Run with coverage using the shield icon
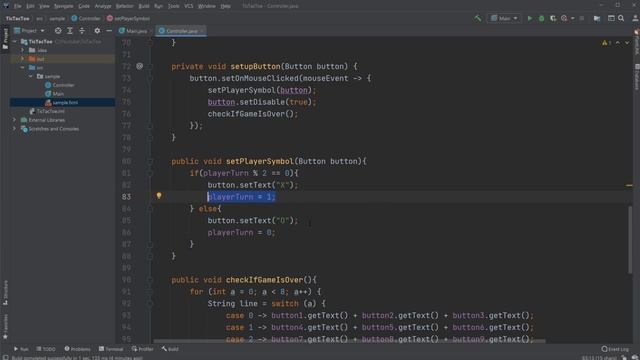The height and width of the screenshot is (360, 640). (x=553, y=18)
